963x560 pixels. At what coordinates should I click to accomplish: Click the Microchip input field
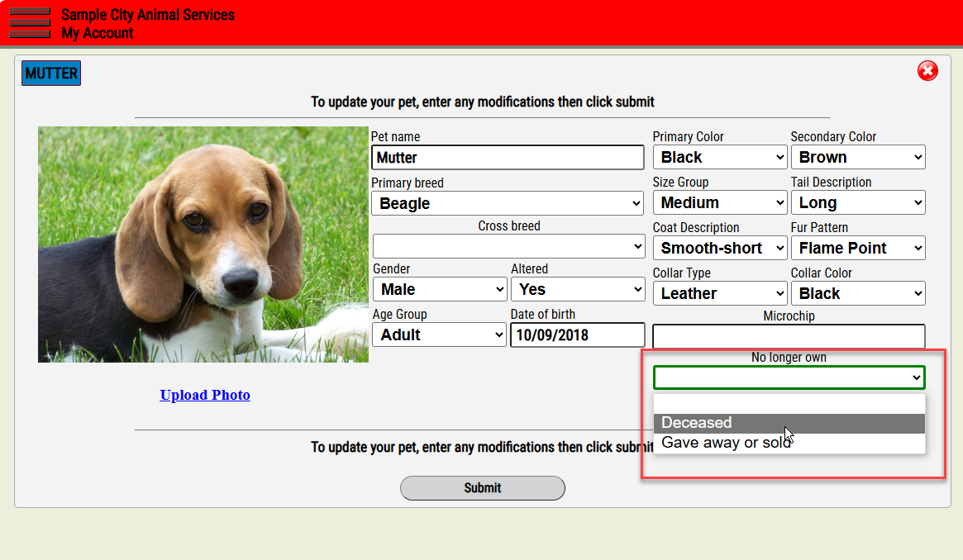pyautogui.click(x=789, y=335)
